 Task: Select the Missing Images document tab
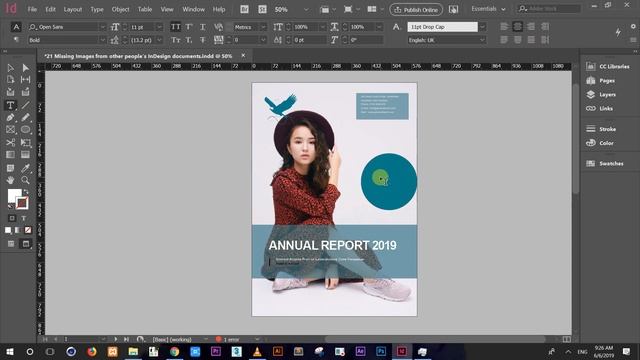pyautogui.click(x=138, y=56)
